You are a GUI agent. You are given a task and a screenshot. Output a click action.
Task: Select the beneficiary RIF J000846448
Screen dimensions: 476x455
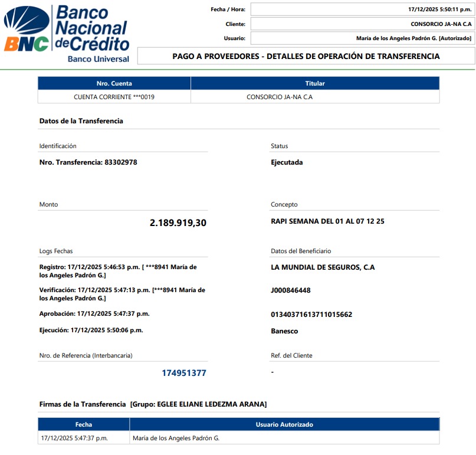290,290
